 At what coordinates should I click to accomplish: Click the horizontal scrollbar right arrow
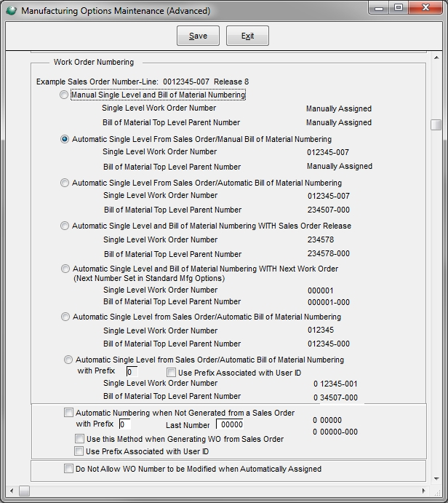(x=424, y=491)
